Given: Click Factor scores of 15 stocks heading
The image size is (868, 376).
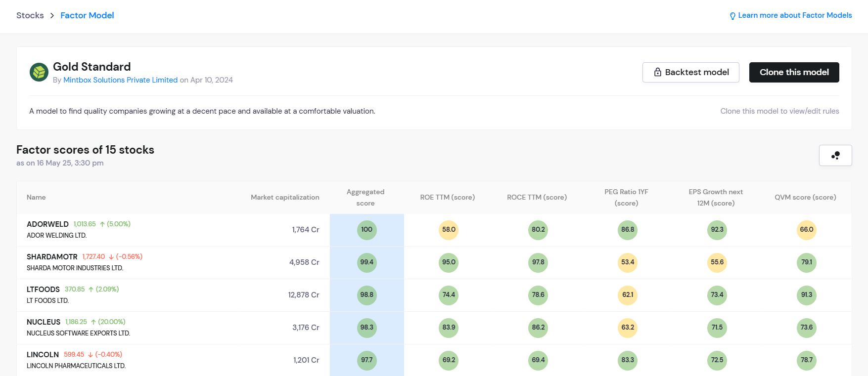Looking at the screenshot, I should click(x=85, y=150).
